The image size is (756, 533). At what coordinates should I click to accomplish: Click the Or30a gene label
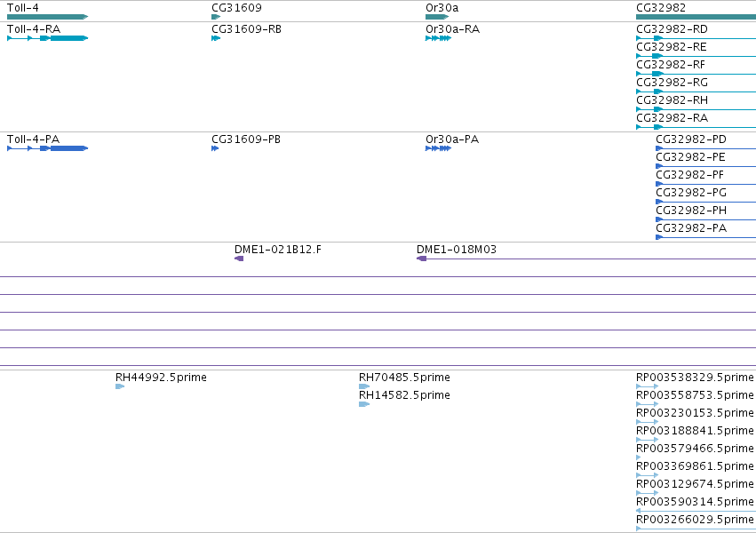coord(442,8)
